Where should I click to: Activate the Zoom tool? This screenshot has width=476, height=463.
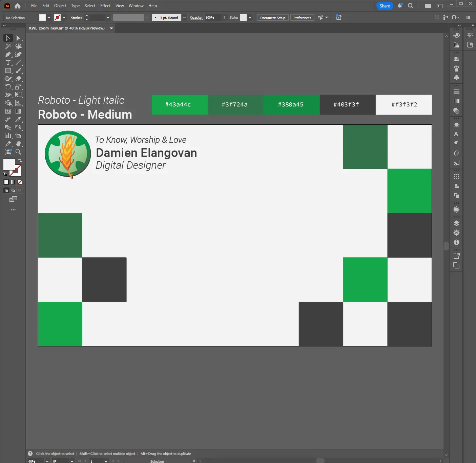point(18,152)
